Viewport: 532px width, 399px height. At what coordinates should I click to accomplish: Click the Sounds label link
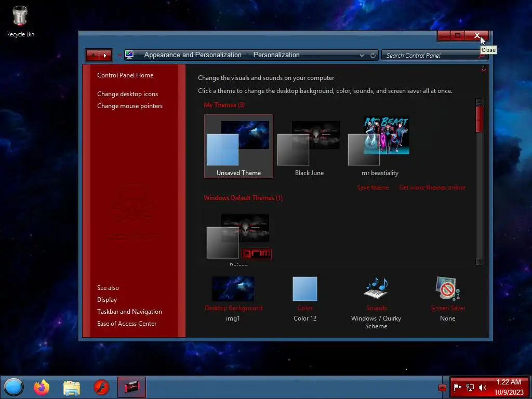tap(376, 308)
